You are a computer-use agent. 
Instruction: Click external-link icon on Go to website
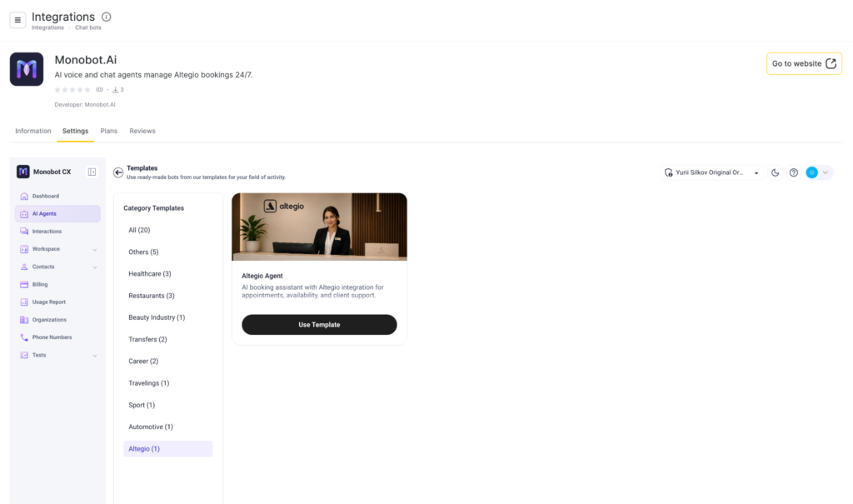(831, 63)
